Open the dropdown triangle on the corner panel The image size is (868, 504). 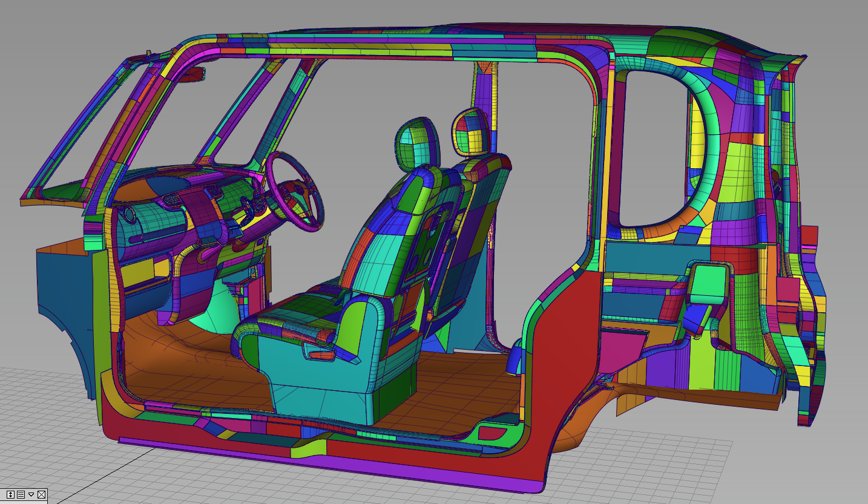coord(31,494)
